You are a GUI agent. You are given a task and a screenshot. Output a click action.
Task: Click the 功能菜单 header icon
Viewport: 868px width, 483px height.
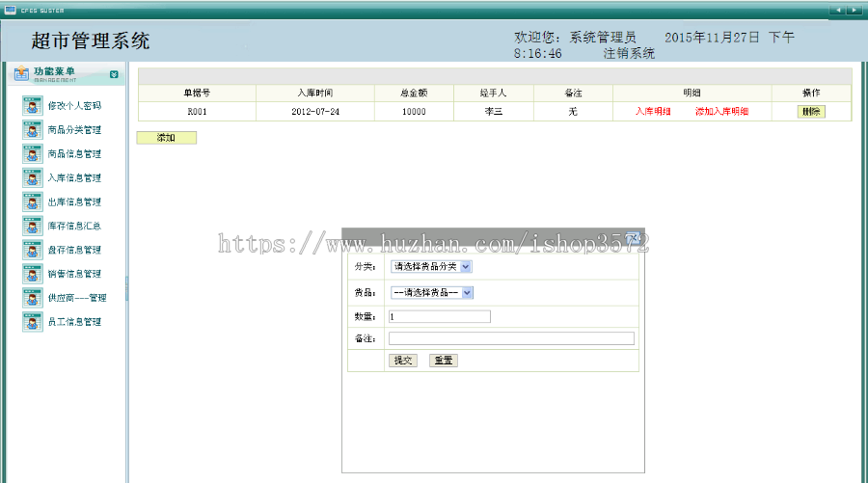(x=21, y=73)
